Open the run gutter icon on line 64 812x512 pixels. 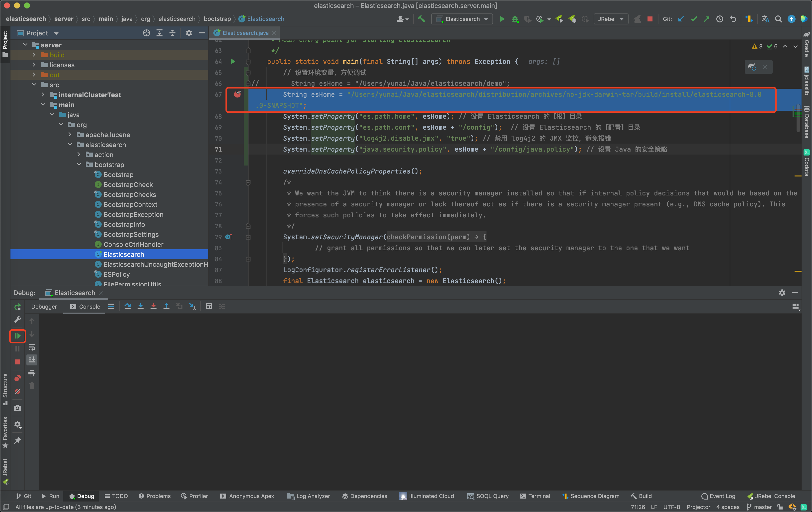point(233,62)
